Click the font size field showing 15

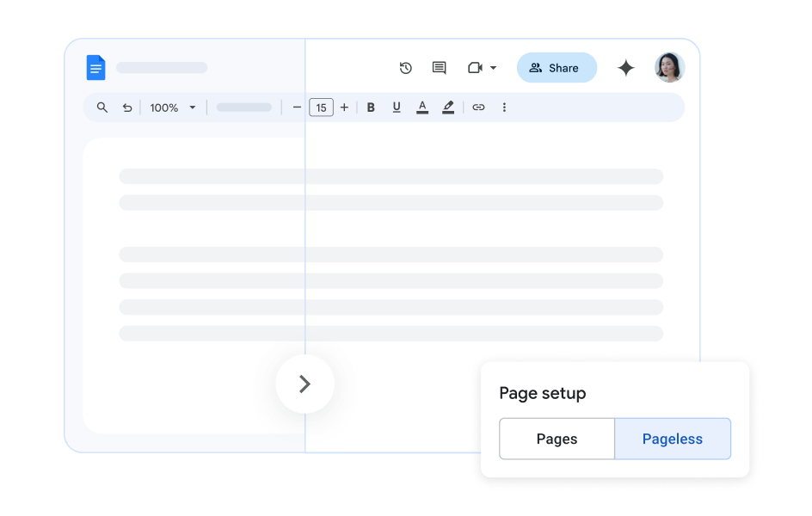coord(321,107)
